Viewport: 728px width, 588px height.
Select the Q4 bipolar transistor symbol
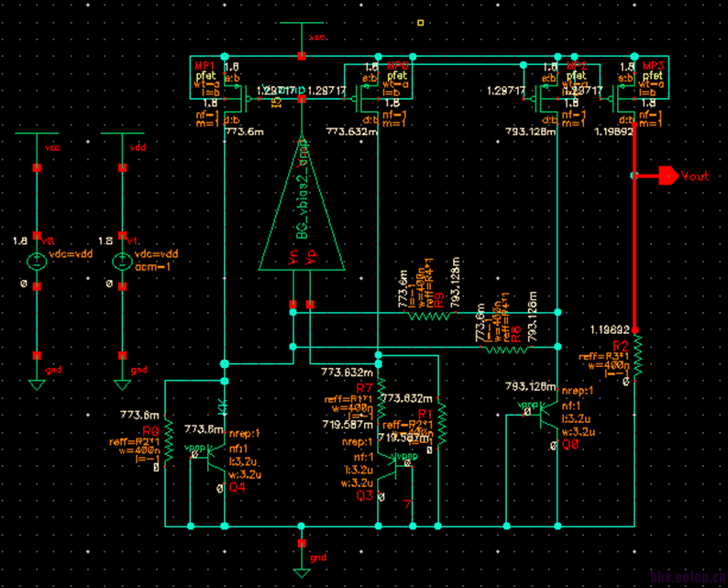tap(215, 458)
